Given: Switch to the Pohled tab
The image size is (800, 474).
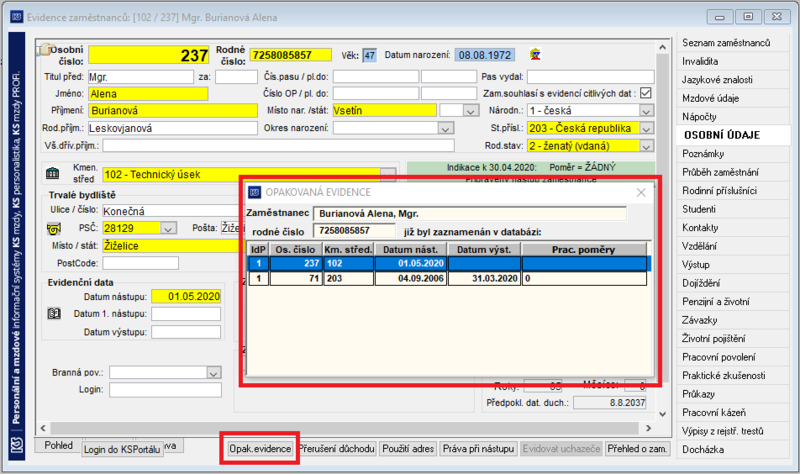Looking at the screenshot, I should click(58, 445).
